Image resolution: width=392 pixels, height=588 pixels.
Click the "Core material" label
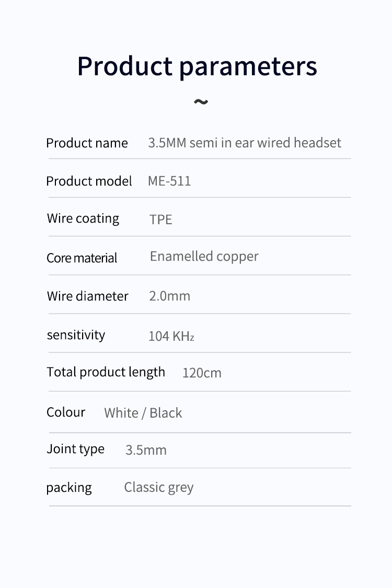(82, 258)
